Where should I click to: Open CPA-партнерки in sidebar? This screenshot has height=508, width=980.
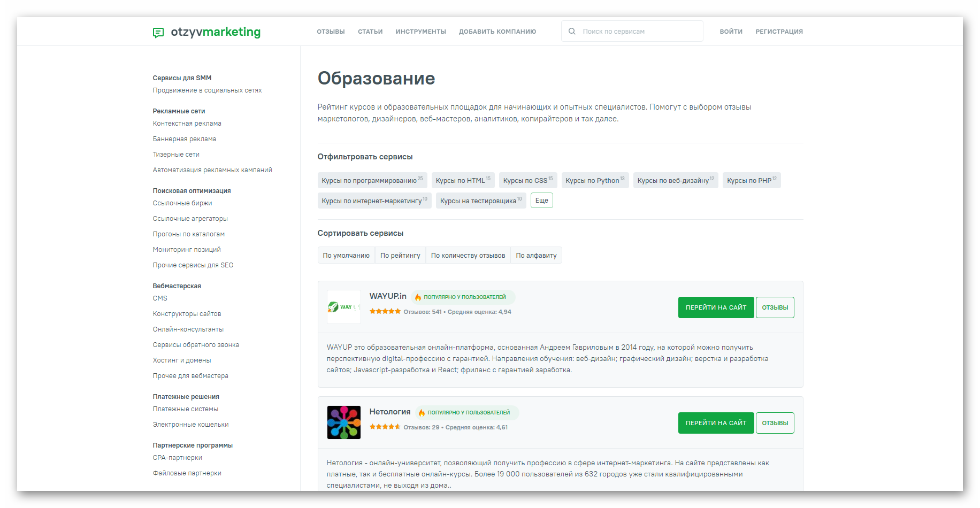coord(177,458)
